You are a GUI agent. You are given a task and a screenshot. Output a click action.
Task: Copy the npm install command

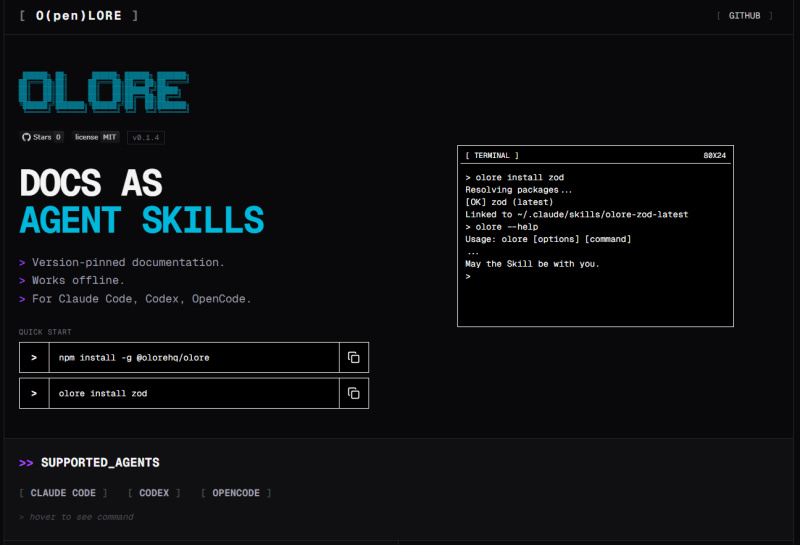[353, 357]
